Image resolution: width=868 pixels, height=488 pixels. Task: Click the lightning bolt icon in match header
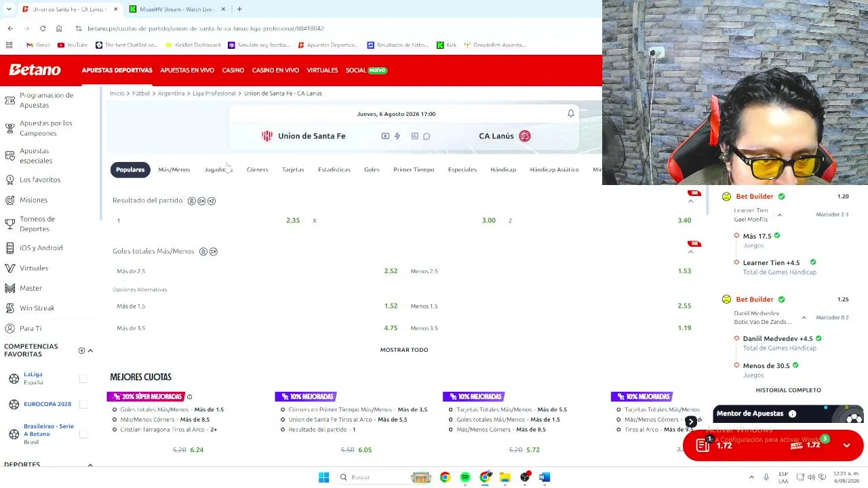pos(397,136)
